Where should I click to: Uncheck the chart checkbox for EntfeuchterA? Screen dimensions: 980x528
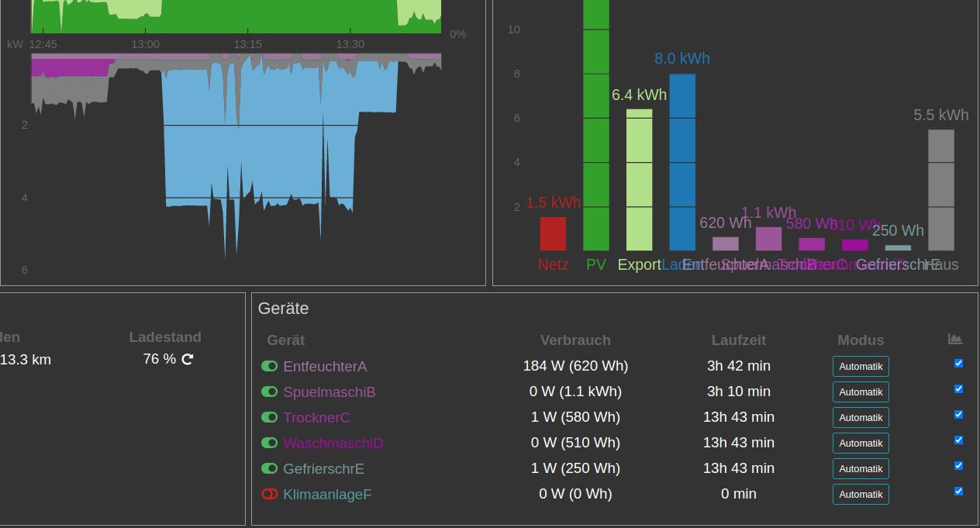pyautogui.click(x=958, y=363)
